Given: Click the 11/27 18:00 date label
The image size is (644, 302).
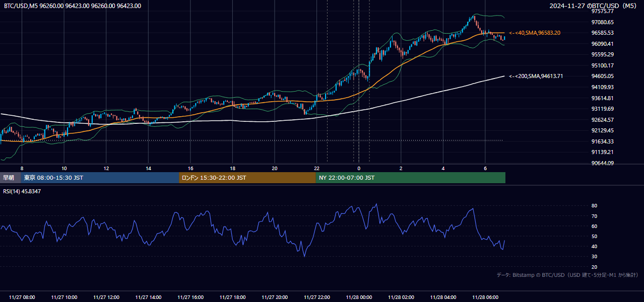Looking at the screenshot, I should [232, 297].
